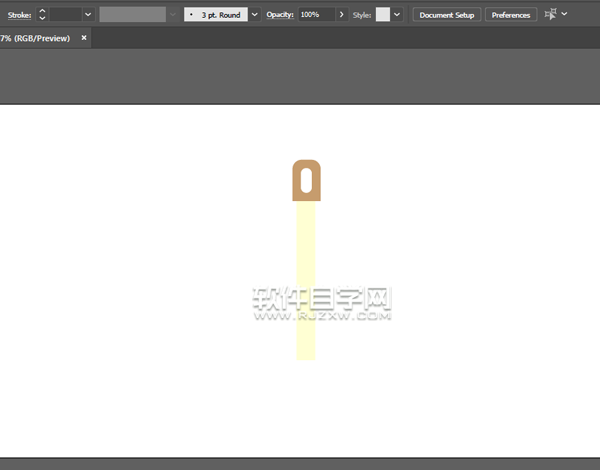The height and width of the screenshot is (470, 600).
Task: Open the Preferences button
Action: click(x=511, y=15)
